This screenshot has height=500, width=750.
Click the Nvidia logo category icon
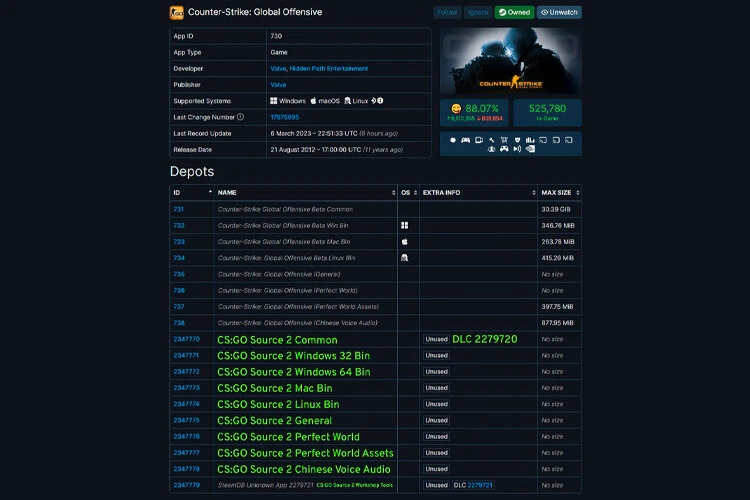[530, 149]
